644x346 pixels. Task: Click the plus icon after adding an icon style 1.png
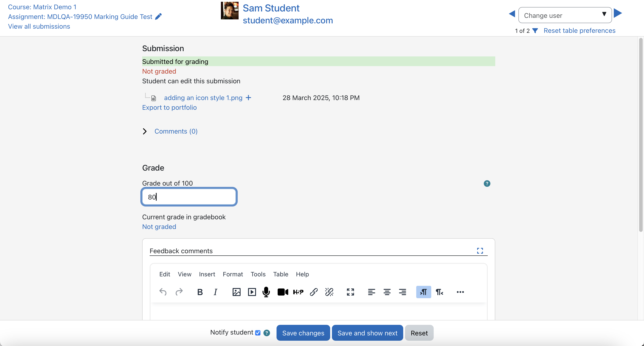click(x=248, y=98)
